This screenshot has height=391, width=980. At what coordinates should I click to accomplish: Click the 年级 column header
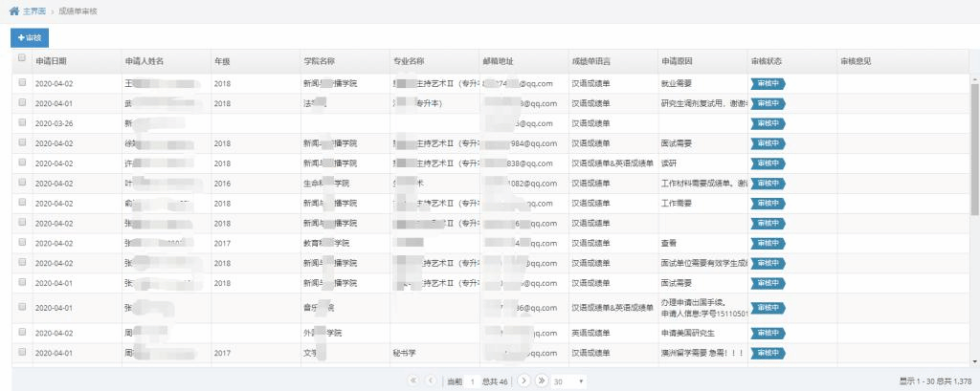[x=222, y=61]
